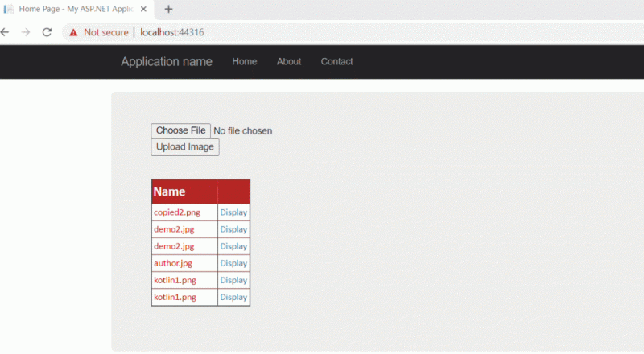
Task: Click the browser forward arrow
Action: 26,32
